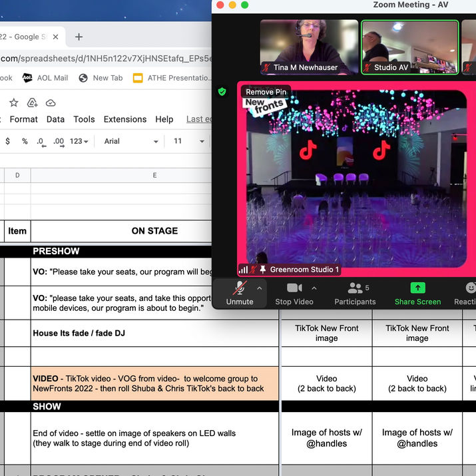Viewport: 476px width, 476px height.
Task: Unmute microphone in Zoom
Action: [240, 293]
